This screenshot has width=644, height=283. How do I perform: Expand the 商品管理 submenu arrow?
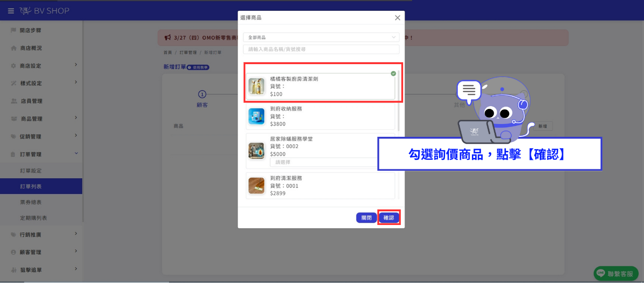(x=76, y=118)
